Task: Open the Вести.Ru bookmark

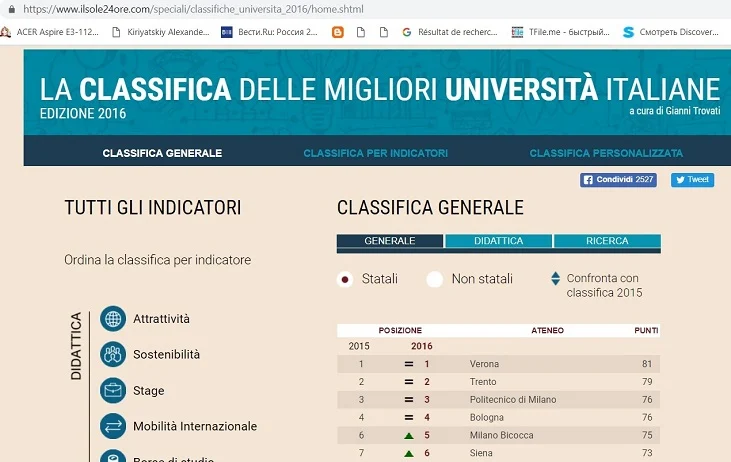Action: click(269, 32)
